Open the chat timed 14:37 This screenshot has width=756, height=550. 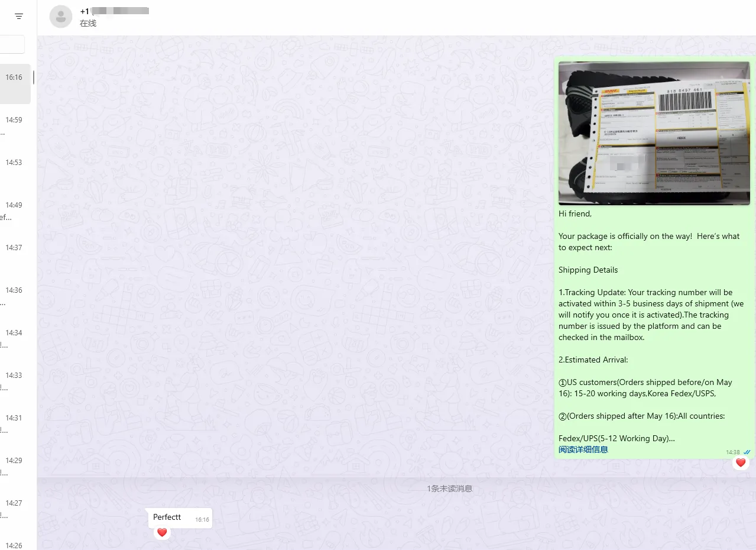pyautogui.click(x=15, y=254)
